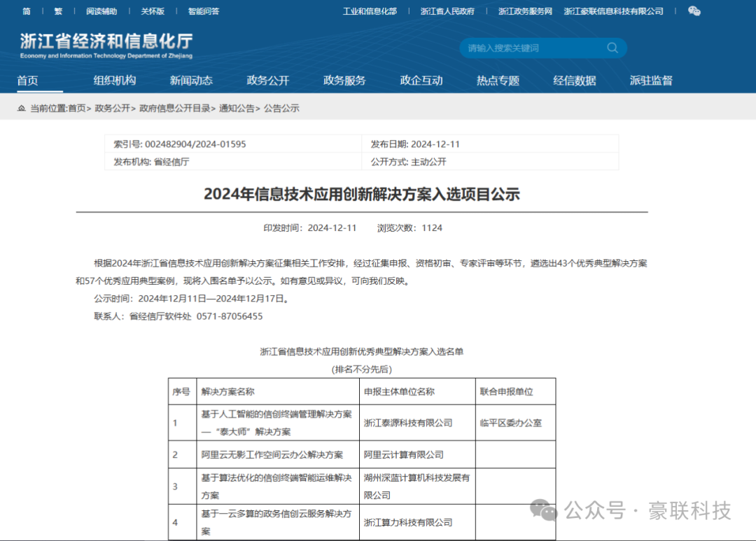This screenshot has height=541, width=756.
Task: Click the 湖州深蓝计算机科技发展有限公司 cell
Action: 416,486
